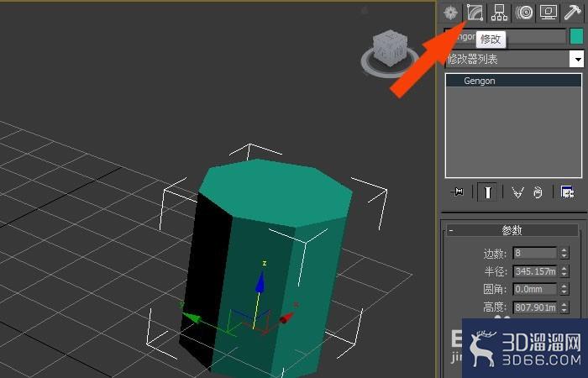Click the 边数 spinner arrows
This screenshot has width=588, height=378.
[x=564, y=253]
